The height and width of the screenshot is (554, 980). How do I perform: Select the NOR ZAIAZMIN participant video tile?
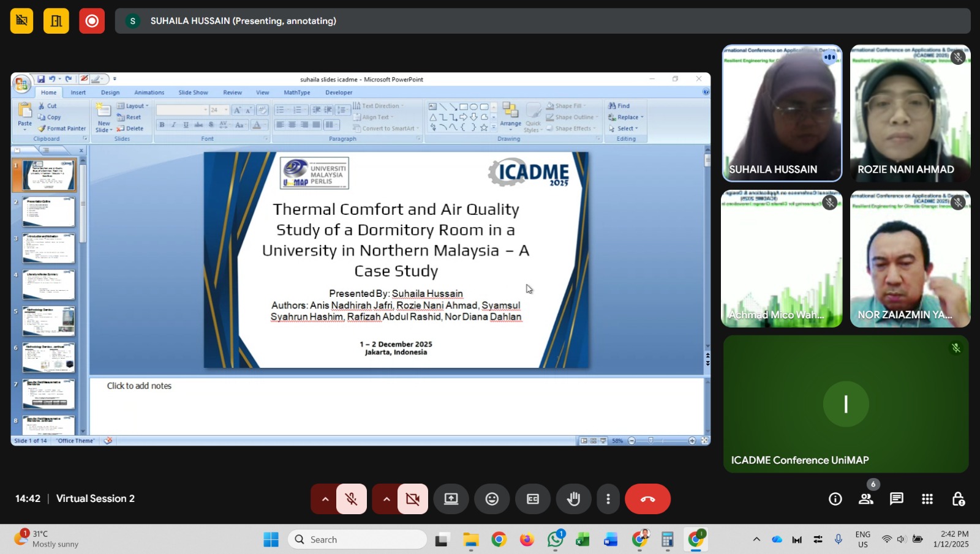[x=910, y=258]
